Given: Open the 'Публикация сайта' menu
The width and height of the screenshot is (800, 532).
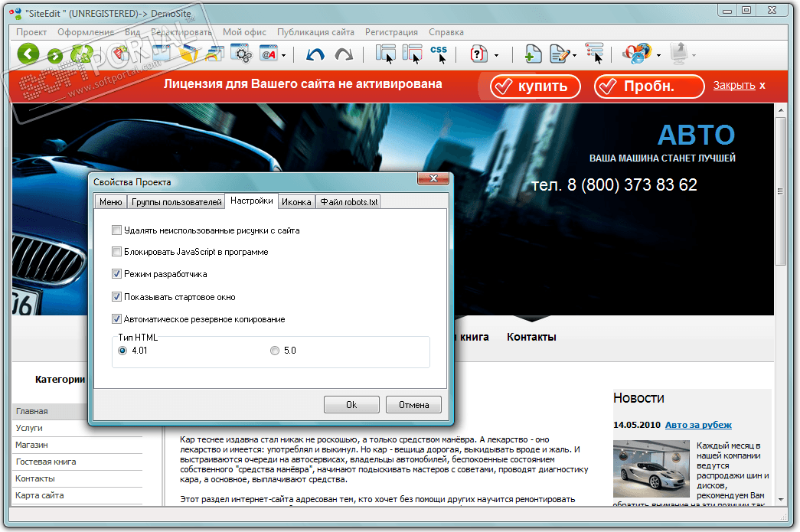Looking at the screenshot, I should 315,31.
